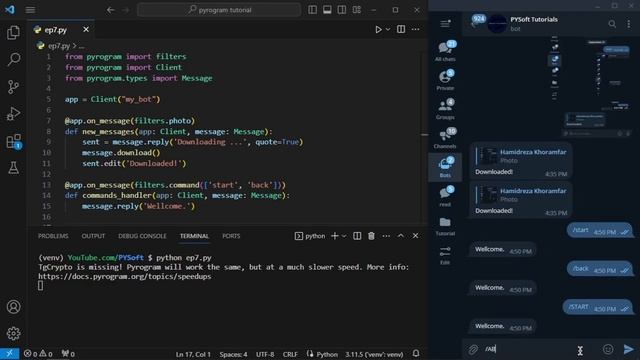Split the editor to the right
This screenshot has height=360, width=640.
(401, 29)
